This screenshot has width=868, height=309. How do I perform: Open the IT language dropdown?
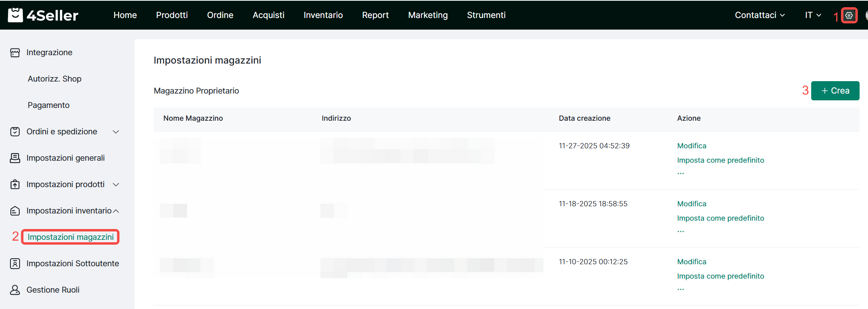coord(813,15)
